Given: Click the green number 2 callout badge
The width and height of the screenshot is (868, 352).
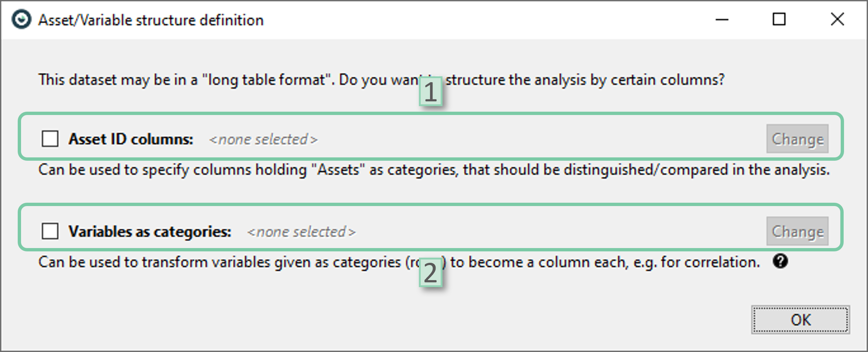Looking at the screenshot, I should click(431, 273).
